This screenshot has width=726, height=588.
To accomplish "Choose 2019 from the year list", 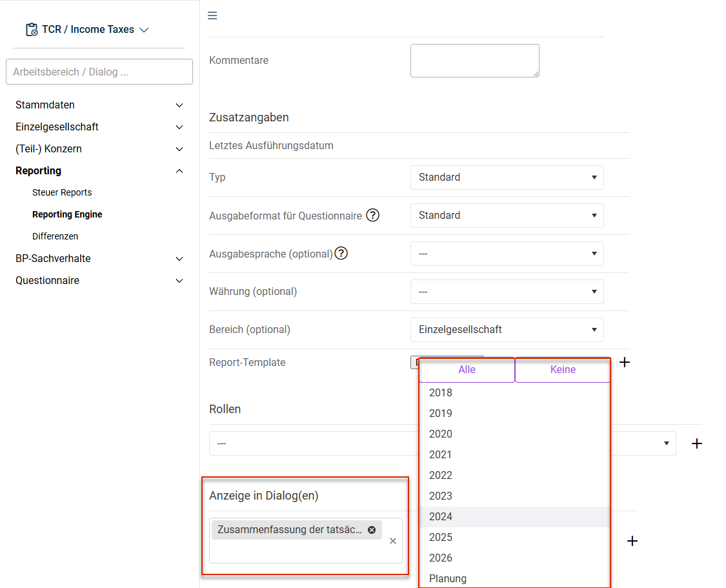I will pyautogui.click(x=514, y=414).
